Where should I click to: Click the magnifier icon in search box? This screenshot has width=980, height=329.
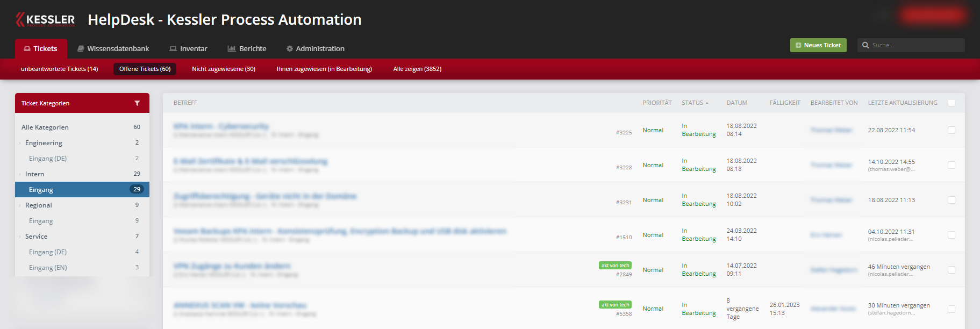[865, 45]
